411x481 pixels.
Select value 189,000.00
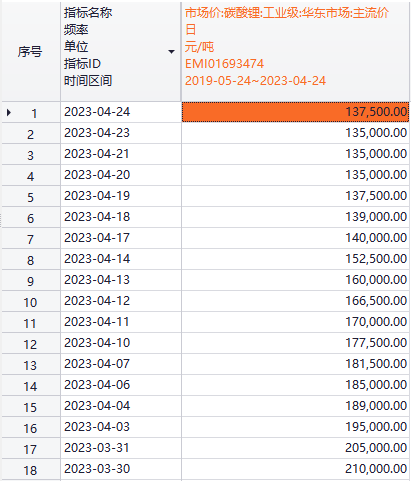coord(295,406)
